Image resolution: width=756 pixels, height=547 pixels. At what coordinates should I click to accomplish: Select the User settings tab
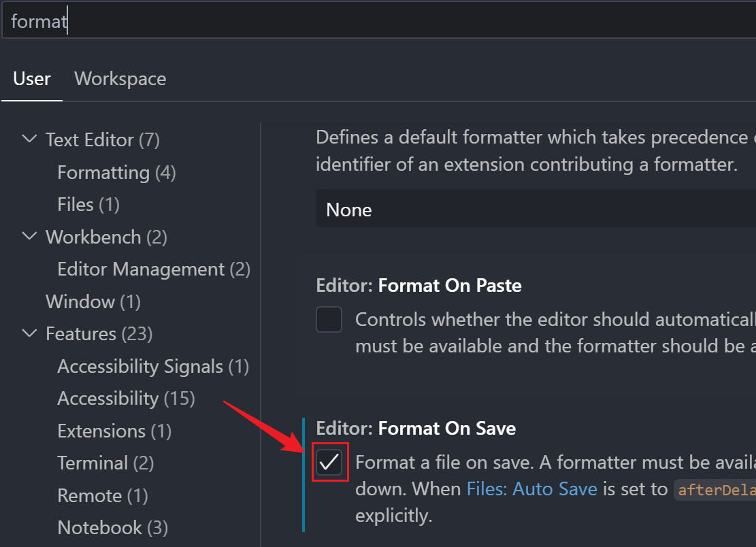(32, 79)
